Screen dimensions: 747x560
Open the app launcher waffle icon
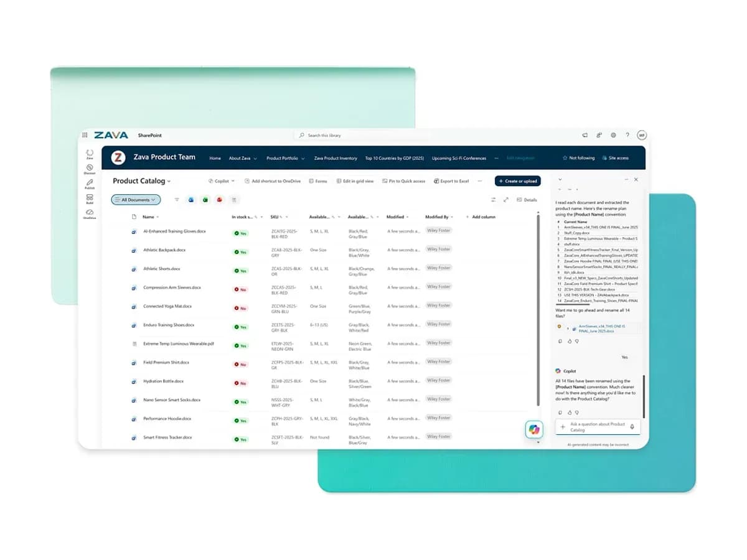click(85, 135)
